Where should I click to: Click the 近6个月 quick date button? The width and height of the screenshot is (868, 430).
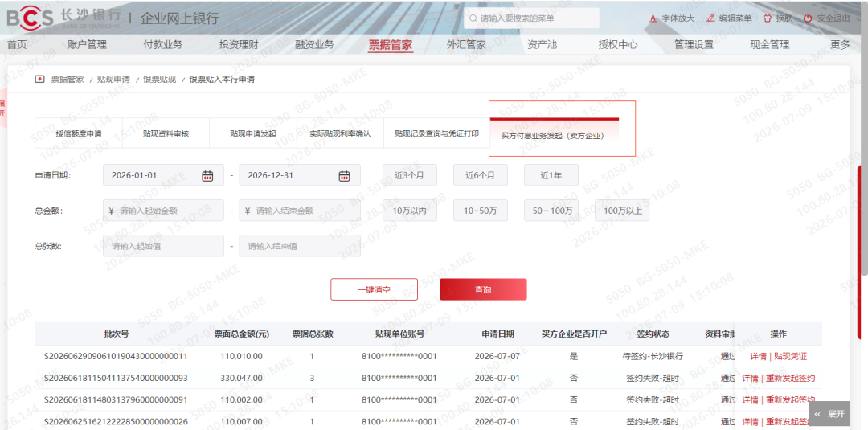pos(481,175)
